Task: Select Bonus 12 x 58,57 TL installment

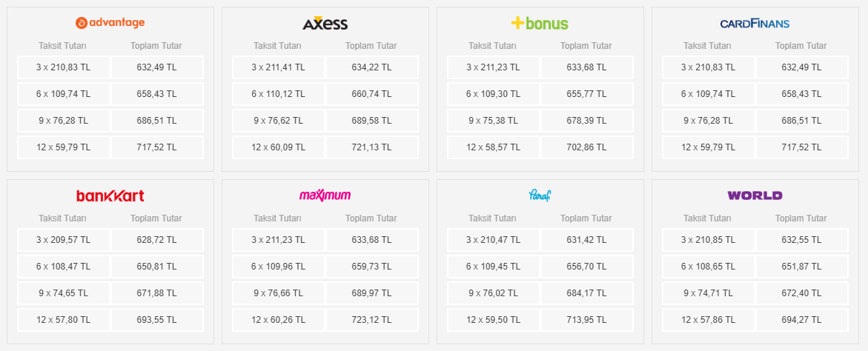Action: (x=493, y=147)
